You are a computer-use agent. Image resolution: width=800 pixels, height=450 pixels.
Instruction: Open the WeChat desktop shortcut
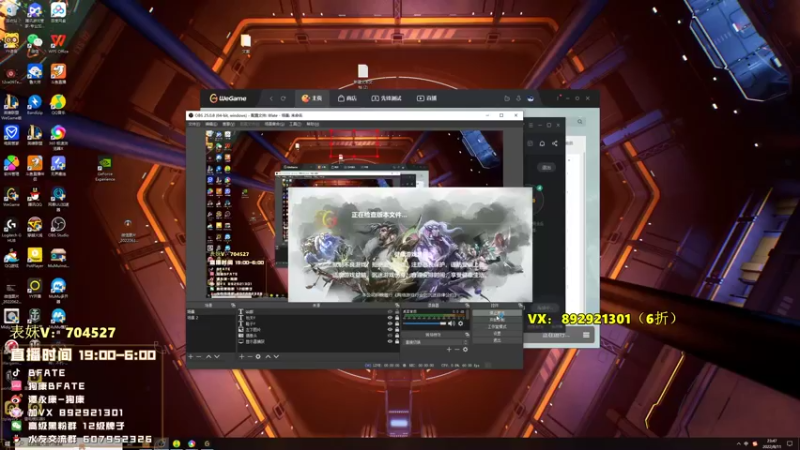click(34, 43)
